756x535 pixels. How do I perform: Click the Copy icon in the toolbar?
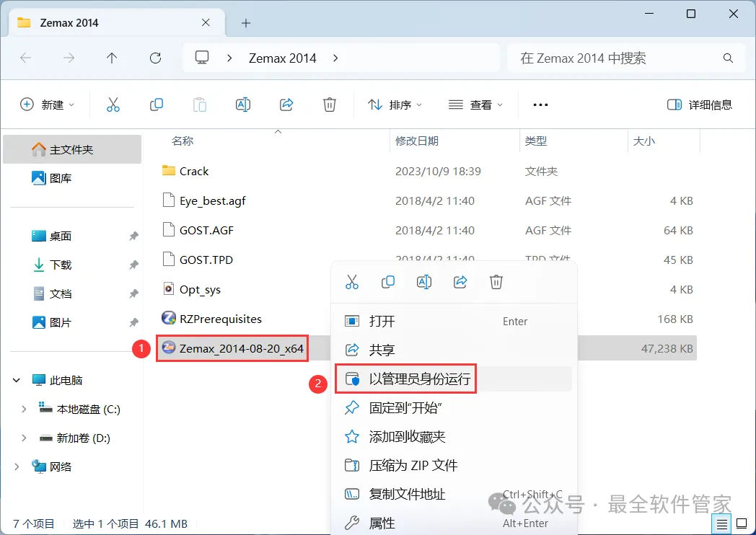click(x=157, y=105)
